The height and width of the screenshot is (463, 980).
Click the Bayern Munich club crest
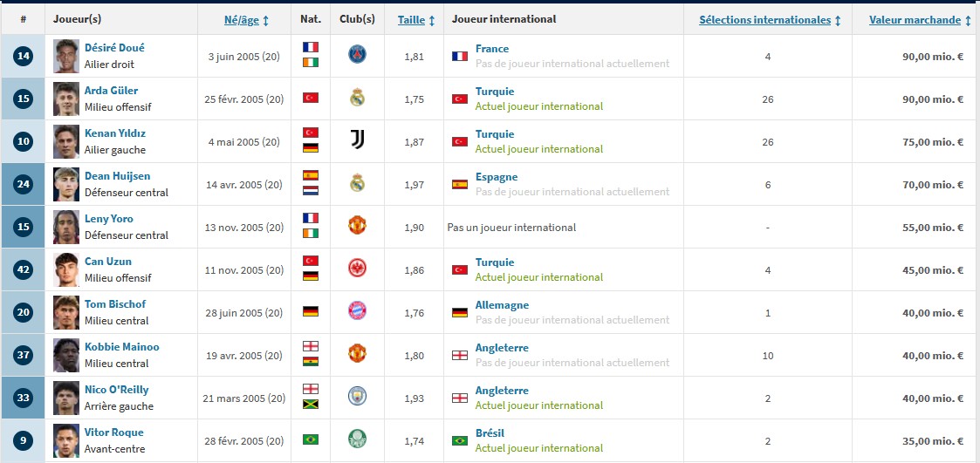357,311
